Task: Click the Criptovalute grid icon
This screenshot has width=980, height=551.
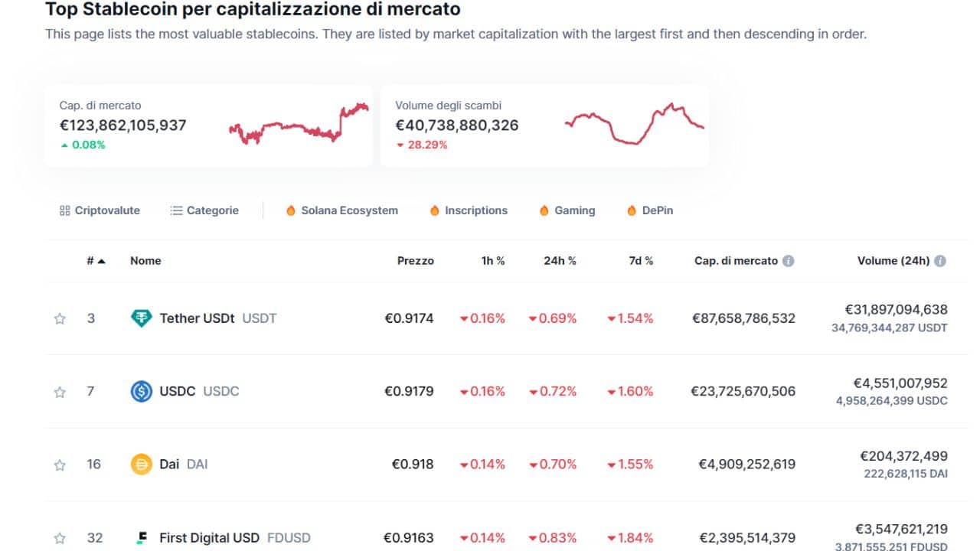Action: (64, 210)
